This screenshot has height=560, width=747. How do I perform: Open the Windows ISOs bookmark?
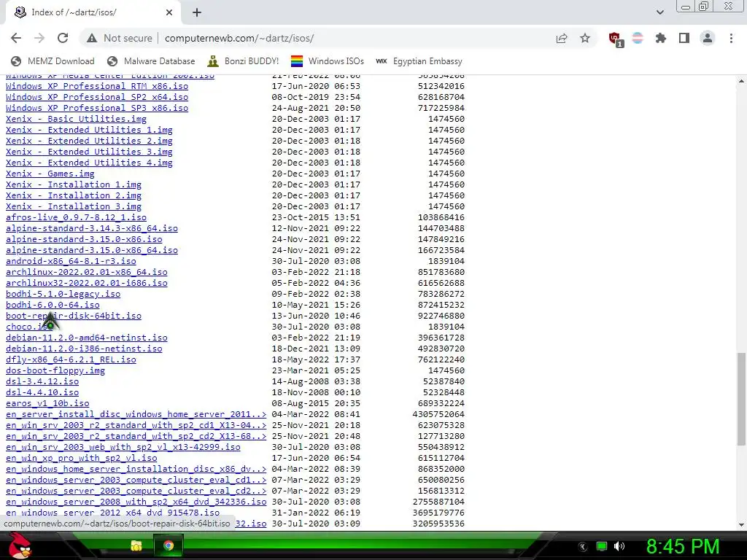point(328,61)
